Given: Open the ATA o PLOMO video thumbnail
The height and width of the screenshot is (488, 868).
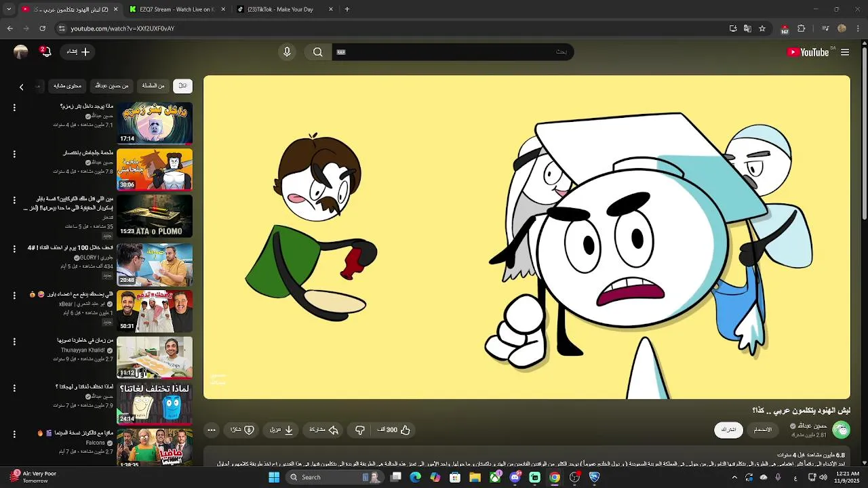Looking at the screenshot, I should tap(155, 216).
